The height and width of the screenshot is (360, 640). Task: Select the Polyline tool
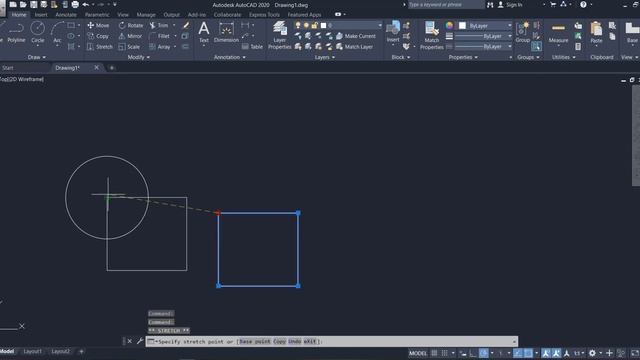(16, 32)
